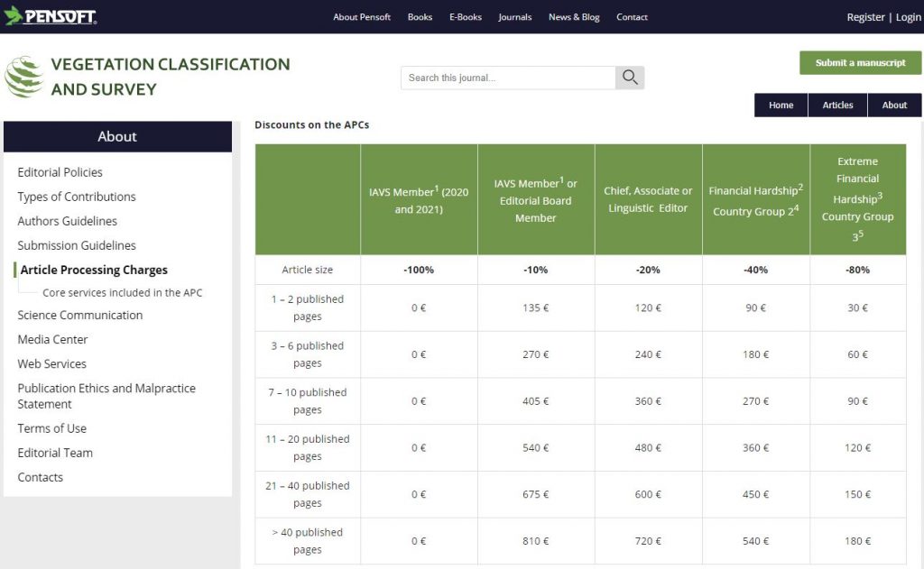The width and height of the screenshot is (924, 569).
Task: Switch to the Articles tab
Action: click(837, 106)
